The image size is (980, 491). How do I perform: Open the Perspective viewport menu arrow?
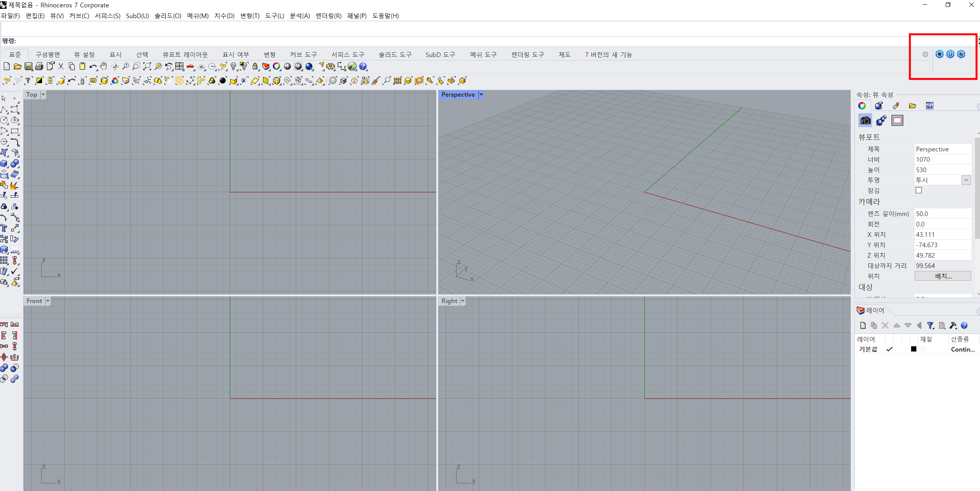481,95
